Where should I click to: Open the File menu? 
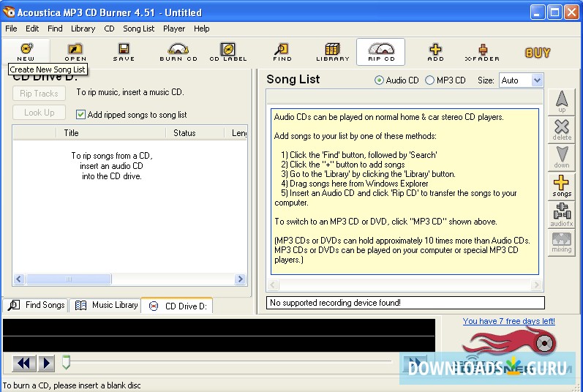pyautogui.click(x=11, y=29)
